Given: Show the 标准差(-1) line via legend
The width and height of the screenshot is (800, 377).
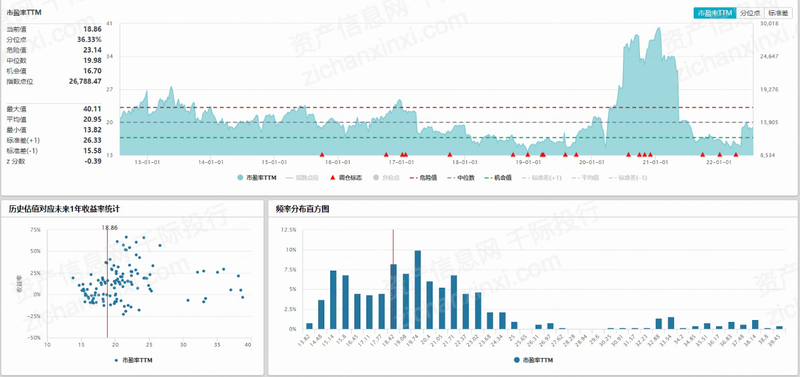Looking at the screenshot, I should [628, 178].
